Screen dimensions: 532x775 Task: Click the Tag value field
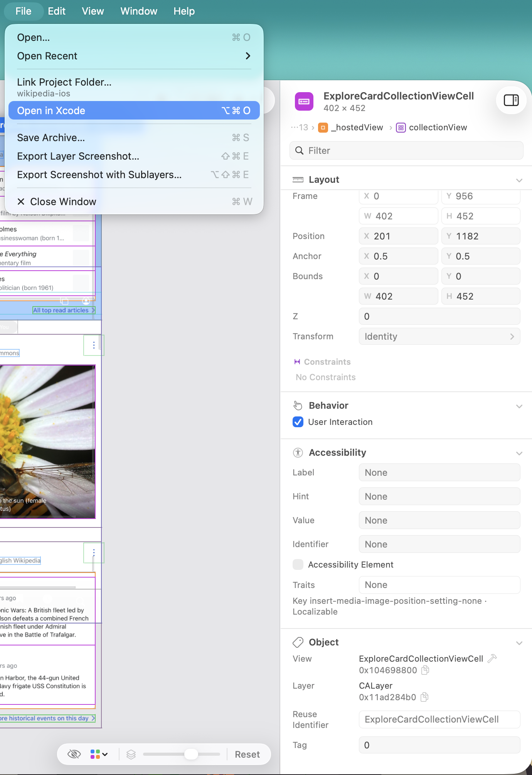click(x=439, y=745)
